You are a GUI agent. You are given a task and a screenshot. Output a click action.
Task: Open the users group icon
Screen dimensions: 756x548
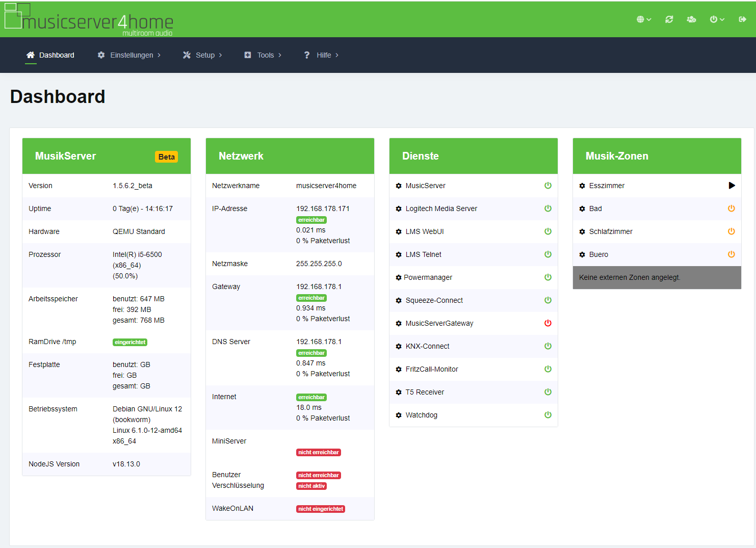point(691,19)
